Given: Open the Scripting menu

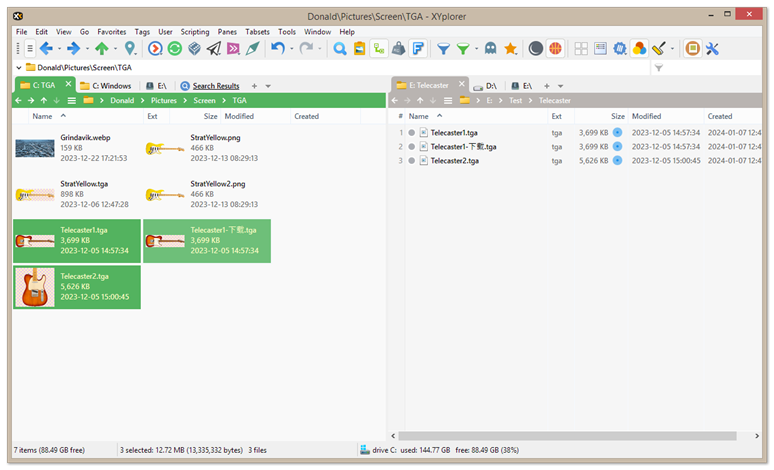Looking at the screenshot, I should point(195,32).
